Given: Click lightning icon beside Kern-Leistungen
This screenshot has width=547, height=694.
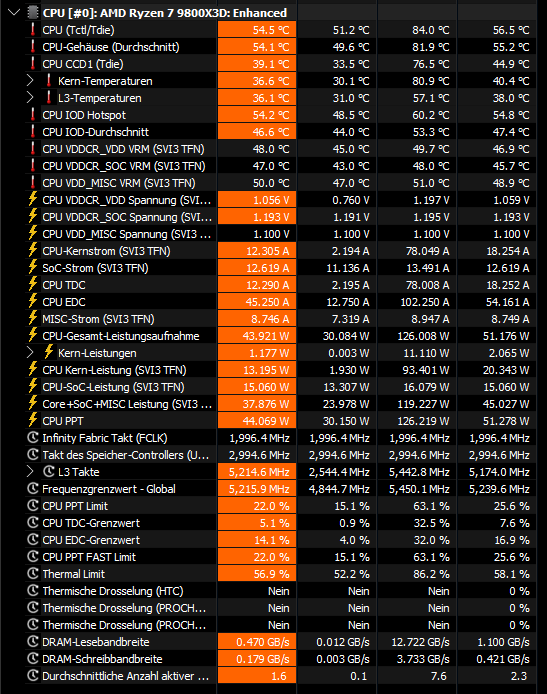Looking at the screenshot, I should click(49, 353).
